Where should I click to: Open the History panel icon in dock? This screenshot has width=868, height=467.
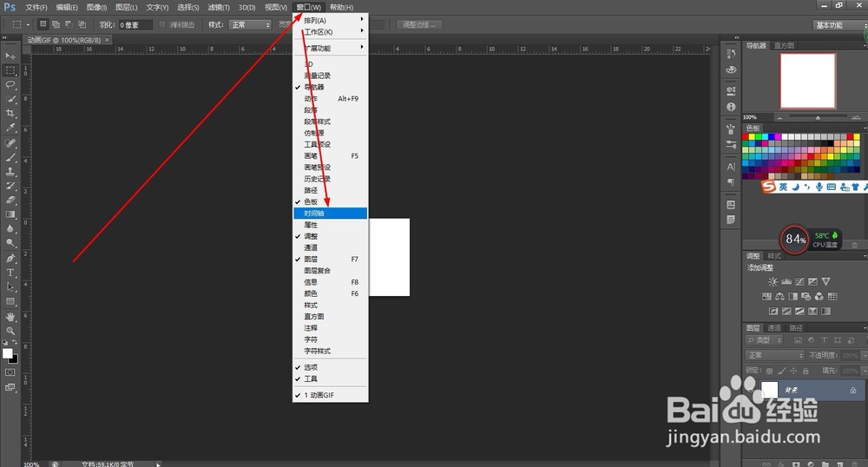(x=731, y=54)
